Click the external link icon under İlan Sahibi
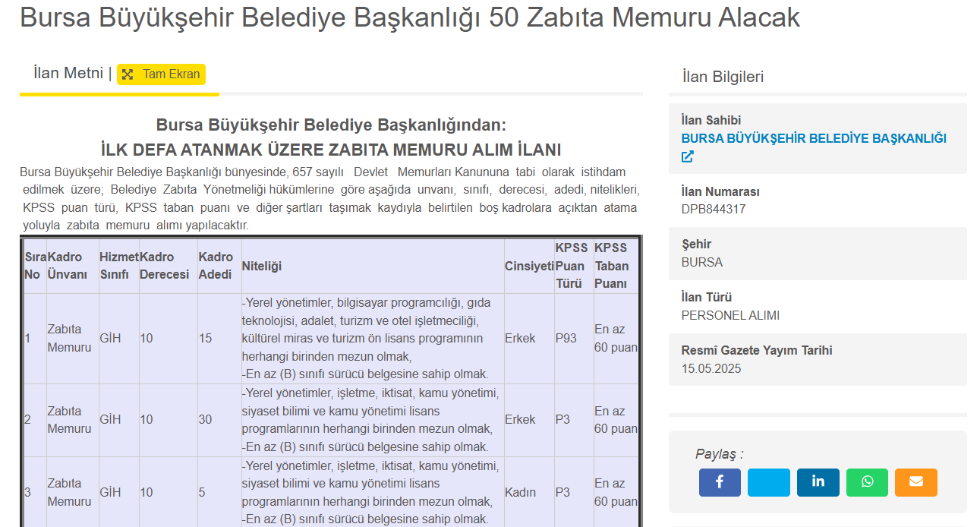The height and width of the screenshot is (527, 980). 688,157
